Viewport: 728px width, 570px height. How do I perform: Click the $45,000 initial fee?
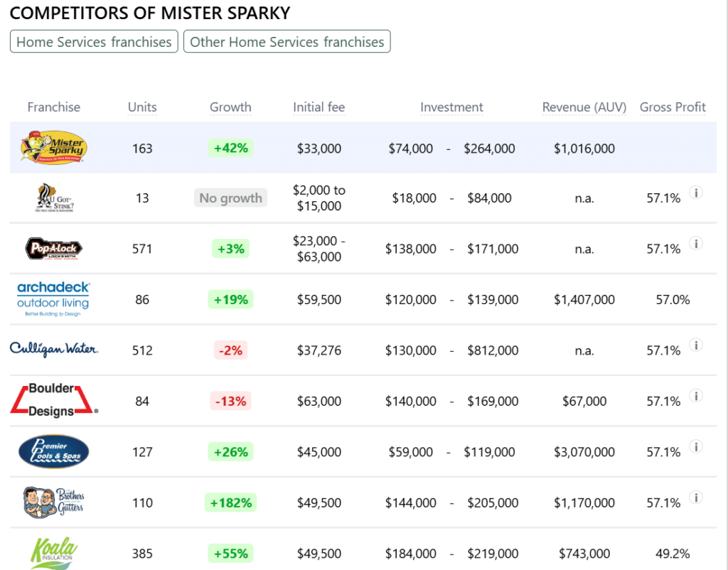(x=319, y=452)
